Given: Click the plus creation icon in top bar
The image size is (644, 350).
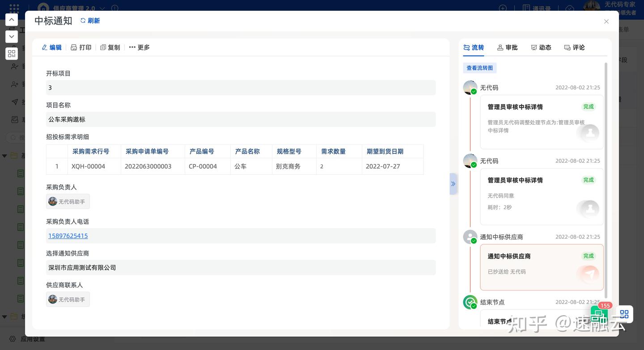Looking at the screenshot, I should point(502,8).
